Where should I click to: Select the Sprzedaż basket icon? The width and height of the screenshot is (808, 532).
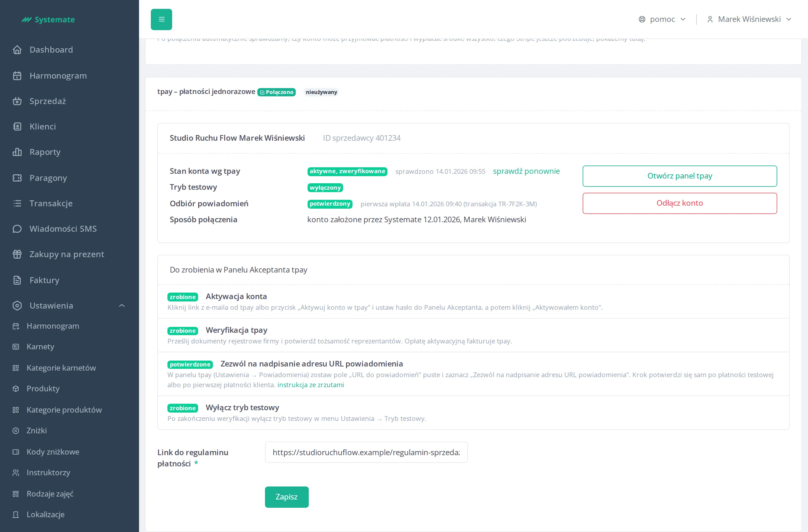(x=17, y=101)
